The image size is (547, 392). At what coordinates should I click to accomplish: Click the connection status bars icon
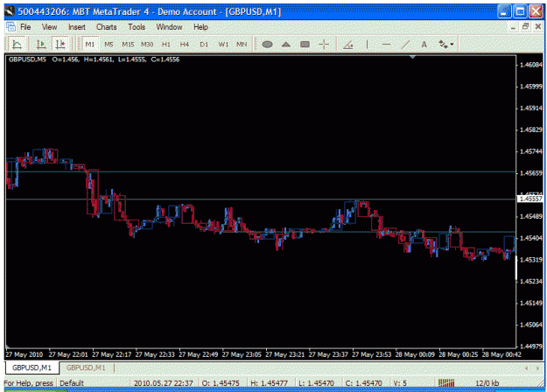click(x=446, y=383)
